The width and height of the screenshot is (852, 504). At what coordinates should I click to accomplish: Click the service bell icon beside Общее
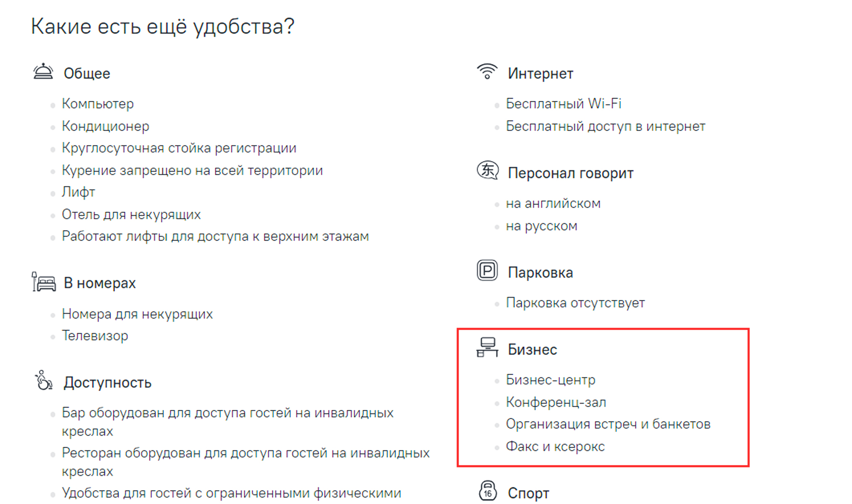tap(43, 72)
